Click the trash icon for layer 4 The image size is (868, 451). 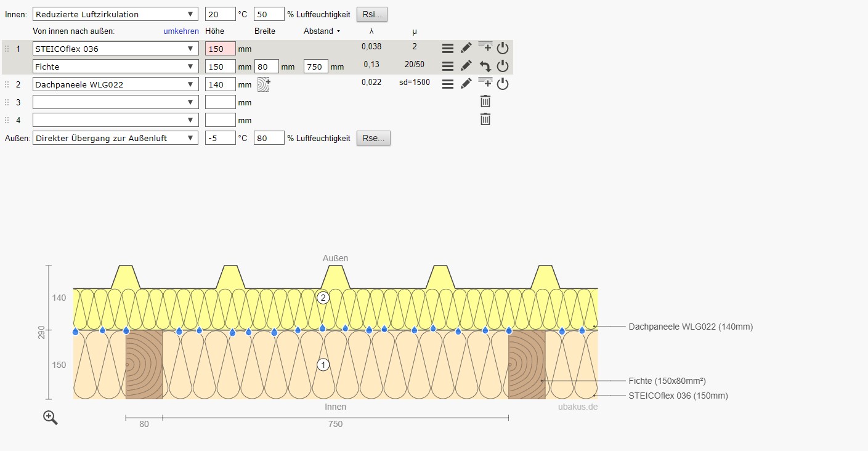tap(485, 120)
